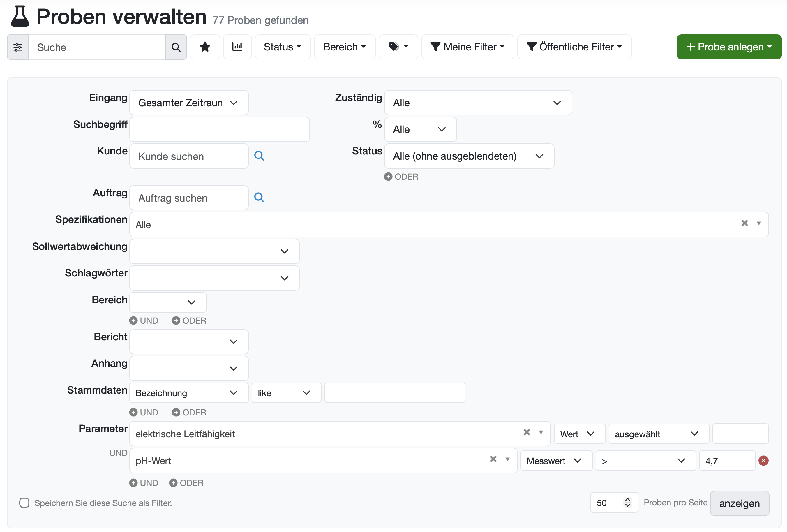Viewport: 787px width, 532px height.
Task: Open the Sollwertabweichung dropdown
Action: (214, 251)
